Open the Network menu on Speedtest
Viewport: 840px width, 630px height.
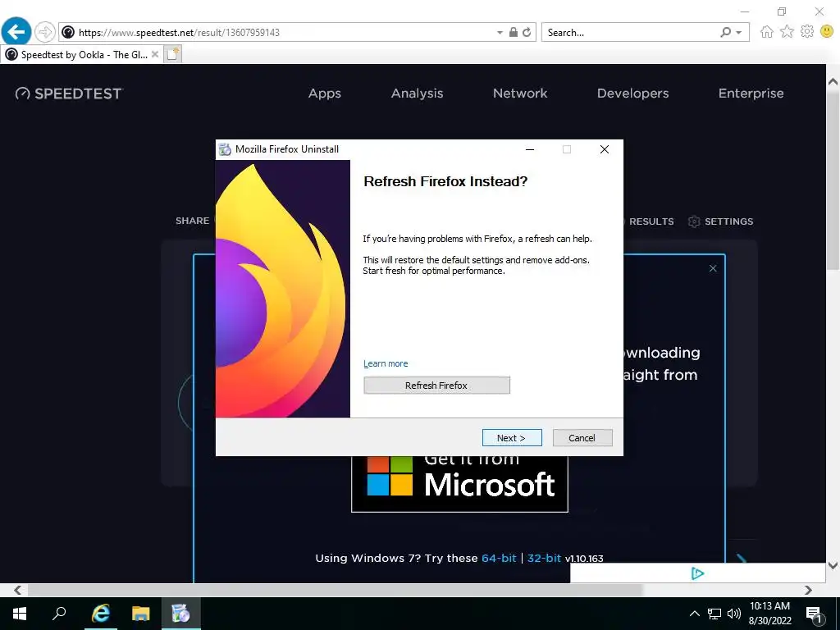click(519, 94)
